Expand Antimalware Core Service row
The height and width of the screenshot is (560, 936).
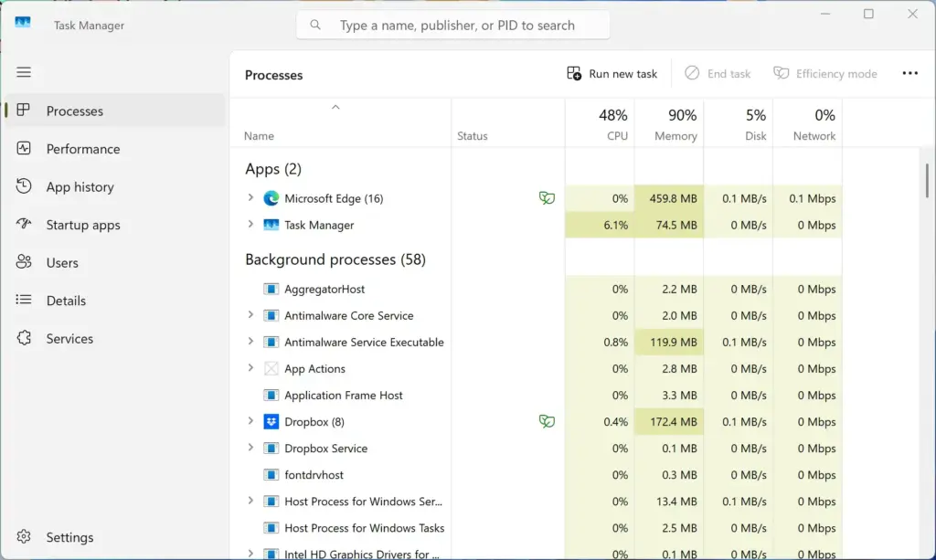(250, 315)
